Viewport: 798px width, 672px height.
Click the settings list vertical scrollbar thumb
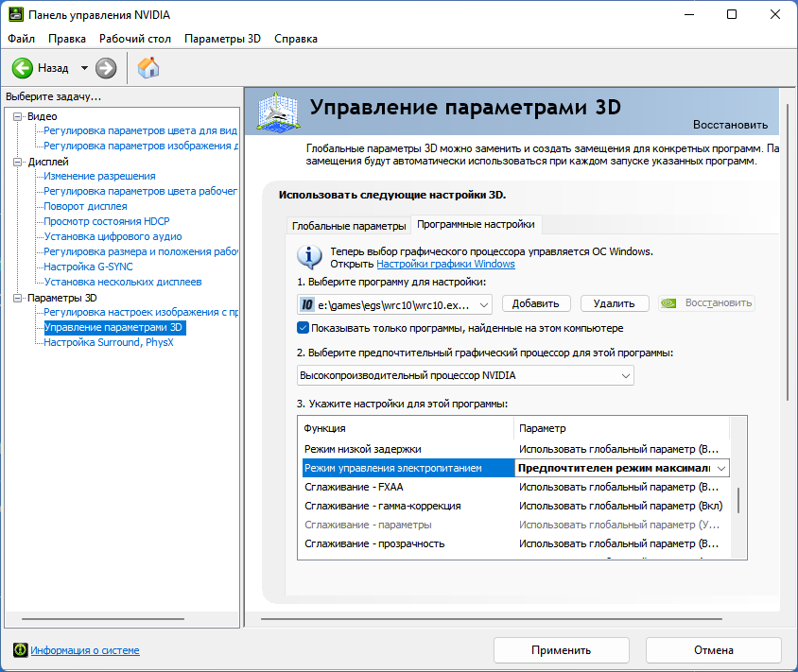click(x=738, y=500)
